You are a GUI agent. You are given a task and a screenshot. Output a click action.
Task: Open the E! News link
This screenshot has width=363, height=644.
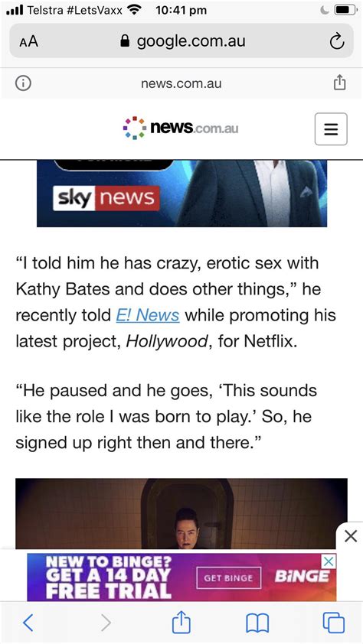point(148,315)
